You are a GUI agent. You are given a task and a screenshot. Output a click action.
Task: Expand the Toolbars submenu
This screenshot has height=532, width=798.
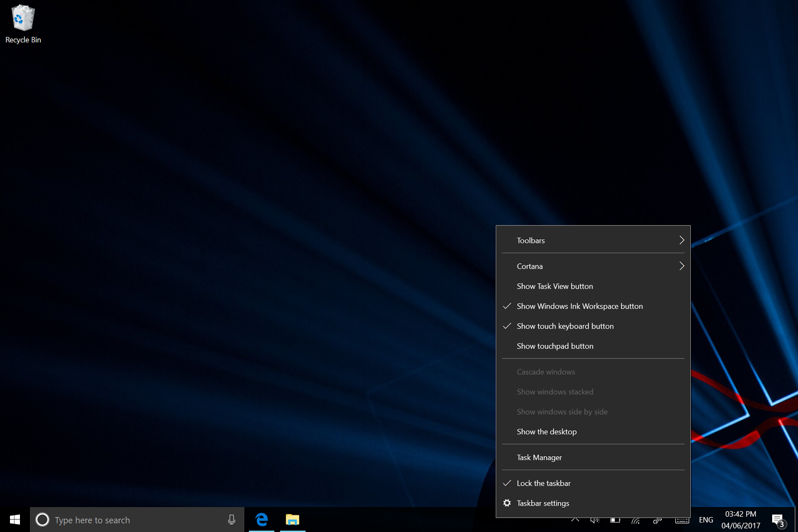coord(531,240)
